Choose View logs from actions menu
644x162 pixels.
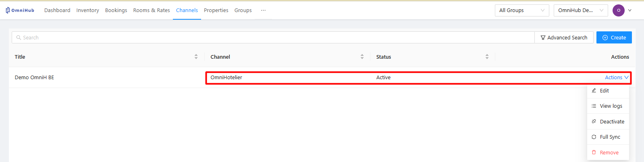pos(608,106)
